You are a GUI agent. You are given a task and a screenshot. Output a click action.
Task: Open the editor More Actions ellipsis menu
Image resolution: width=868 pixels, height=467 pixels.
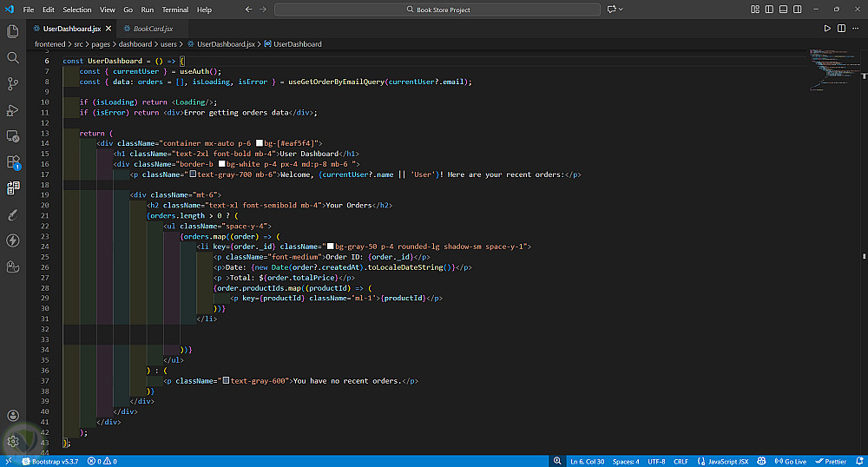click(856, 29)
